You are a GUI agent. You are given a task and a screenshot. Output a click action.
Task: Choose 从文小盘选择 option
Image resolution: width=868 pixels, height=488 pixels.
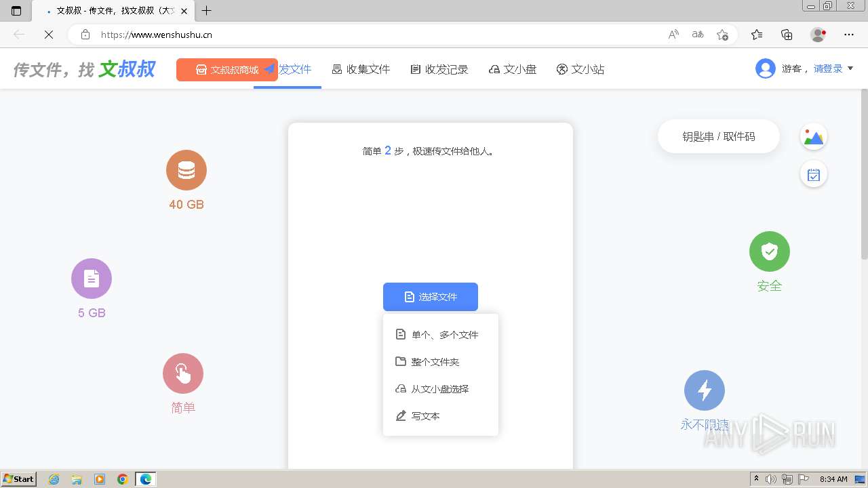tap(441, 389)
